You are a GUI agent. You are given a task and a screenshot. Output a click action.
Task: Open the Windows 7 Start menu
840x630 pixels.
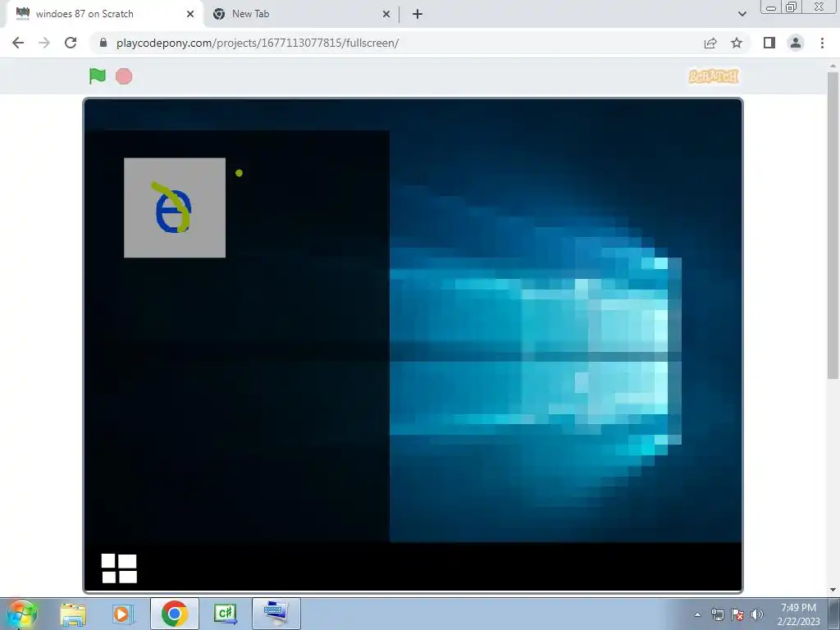(22, 614)
